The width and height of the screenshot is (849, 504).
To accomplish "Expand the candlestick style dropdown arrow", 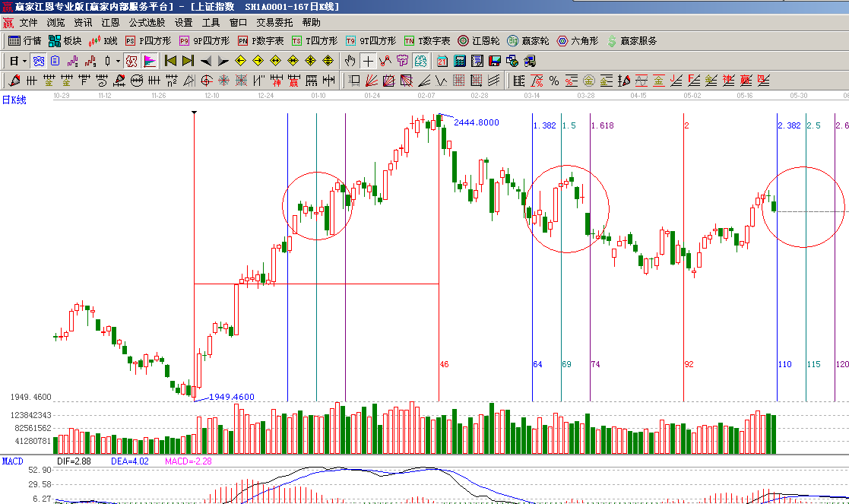I will click(118, 61).
